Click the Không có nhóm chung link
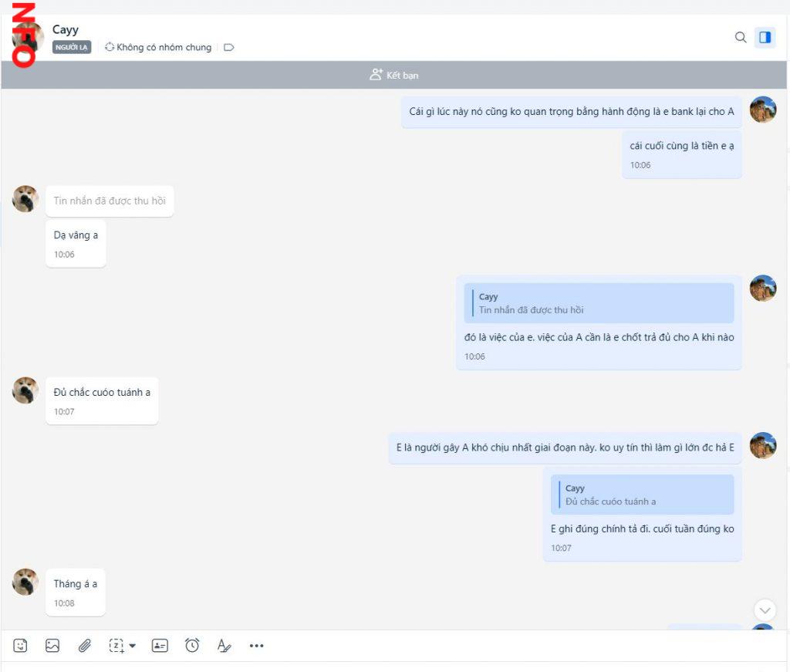Screen dimensions: 790x672 click(158, 47)
